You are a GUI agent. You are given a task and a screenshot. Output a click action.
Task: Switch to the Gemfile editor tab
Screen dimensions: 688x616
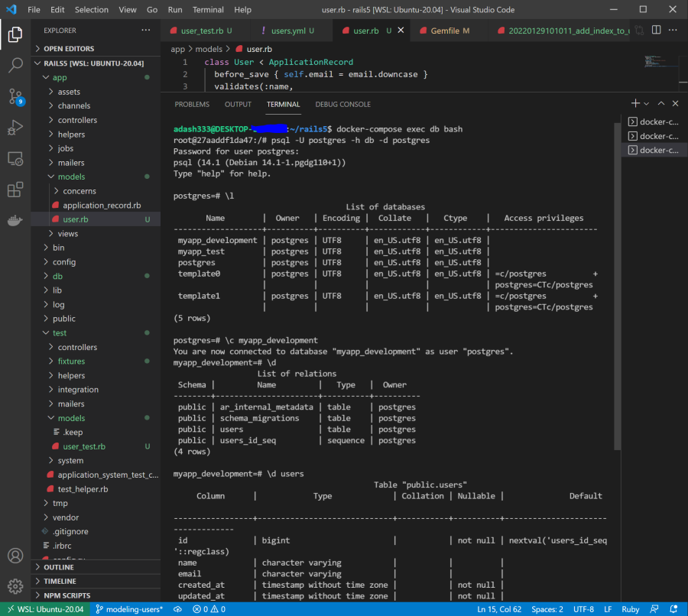tap(450, 31)
